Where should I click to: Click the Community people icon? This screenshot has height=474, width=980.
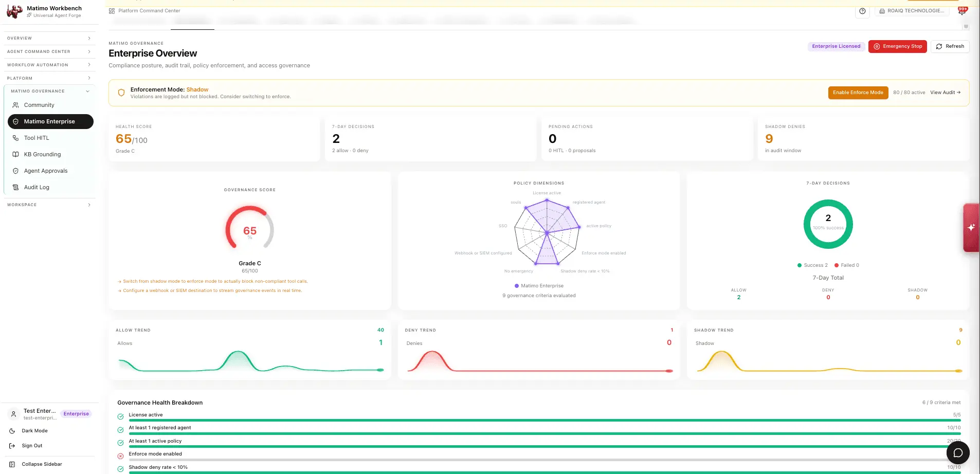tap(15, 105)
